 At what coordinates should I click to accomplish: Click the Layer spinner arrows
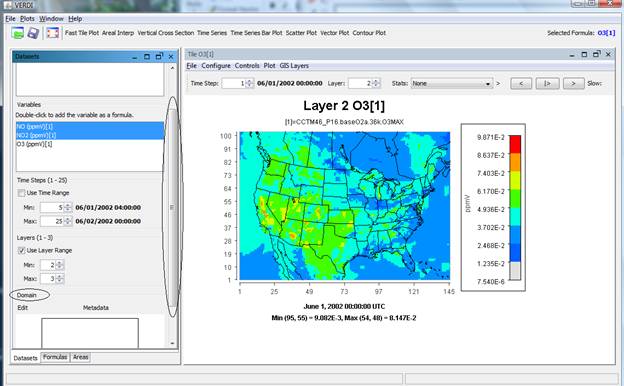[x=376, y=83]
